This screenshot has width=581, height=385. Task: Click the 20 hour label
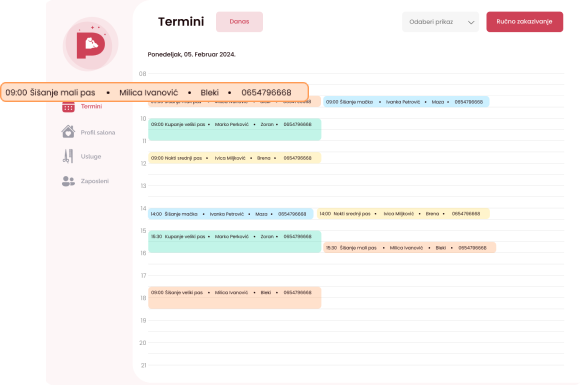[x=143, y=343]
